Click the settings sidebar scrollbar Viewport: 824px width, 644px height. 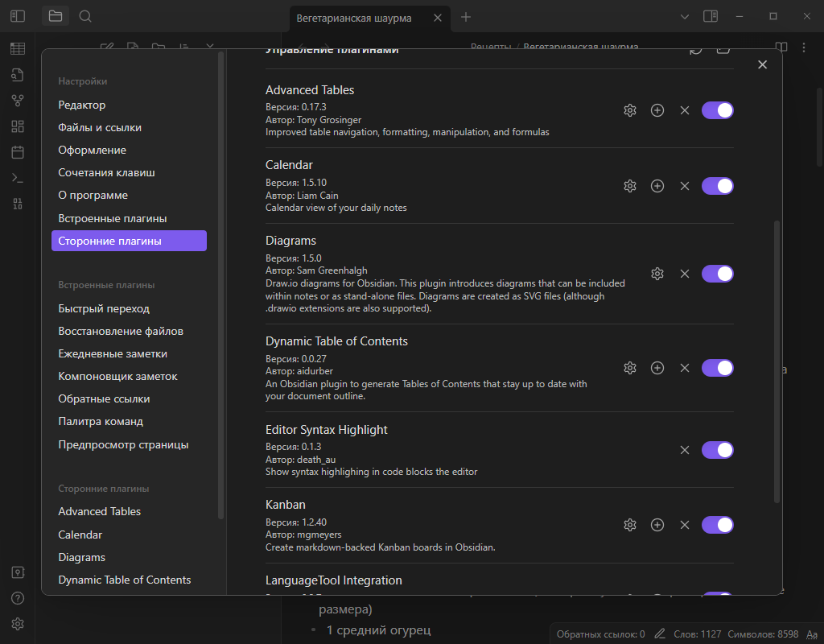220,284
